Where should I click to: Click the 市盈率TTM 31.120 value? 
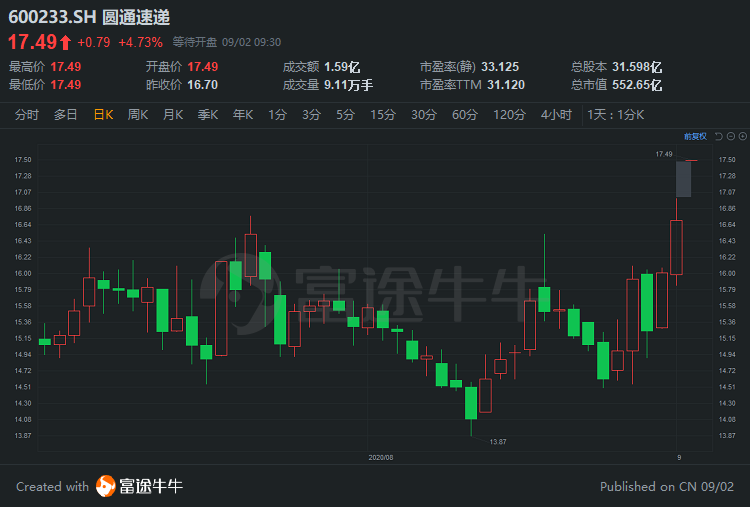pyautogui.click(x=506, y=85)
